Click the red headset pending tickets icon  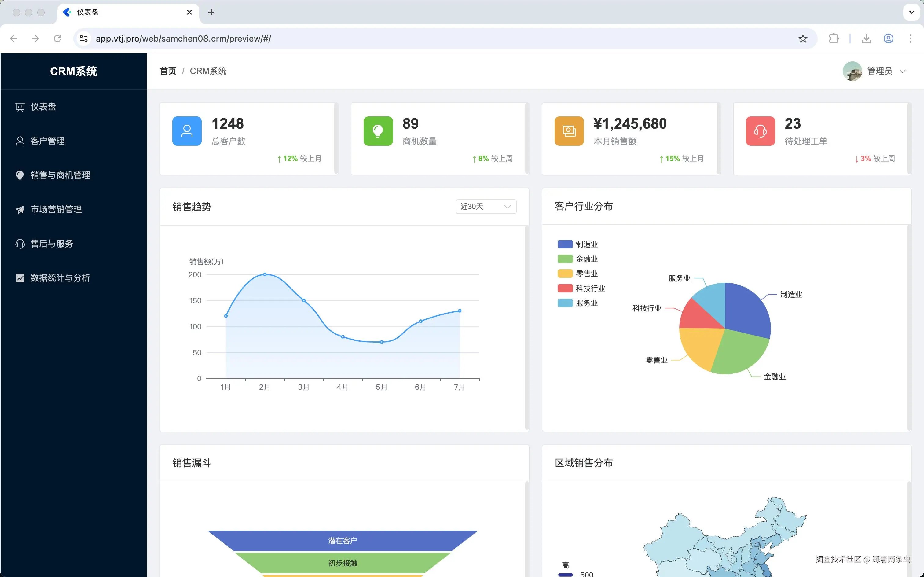[x=760, y=131]
